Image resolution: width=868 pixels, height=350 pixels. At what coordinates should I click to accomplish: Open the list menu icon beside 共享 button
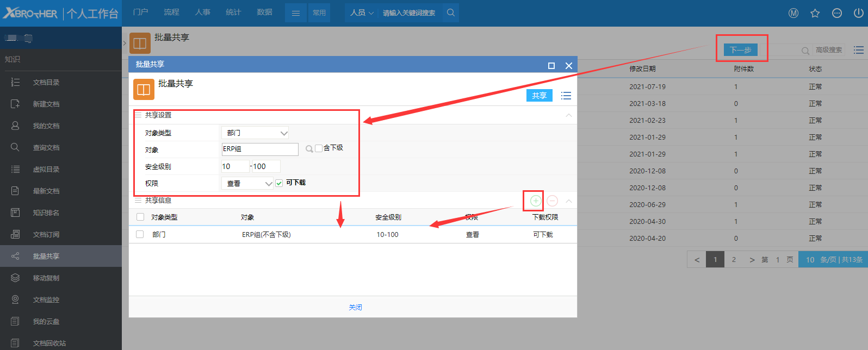coord(566,96)
